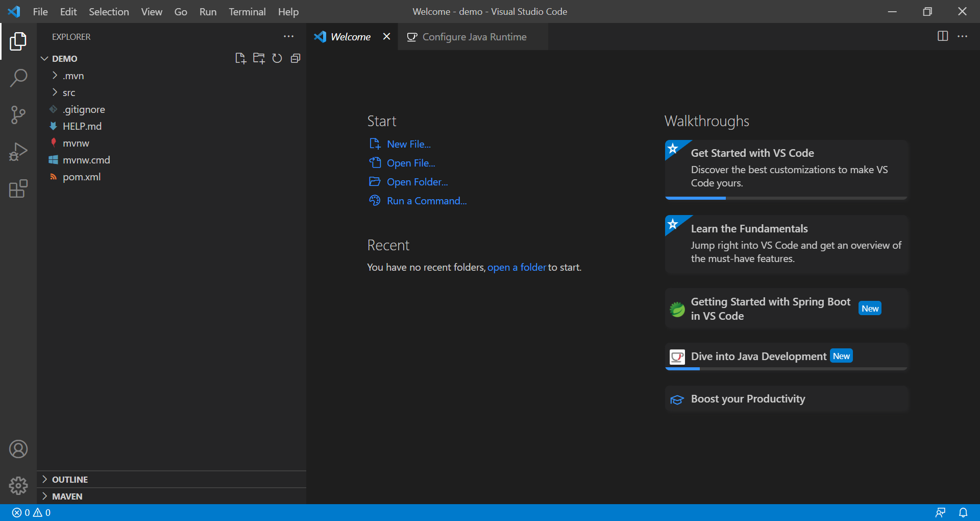Image resolution: width=980 pixels, height=521 pixels.
Task: Expand the src folder
Action: [55, 92]
